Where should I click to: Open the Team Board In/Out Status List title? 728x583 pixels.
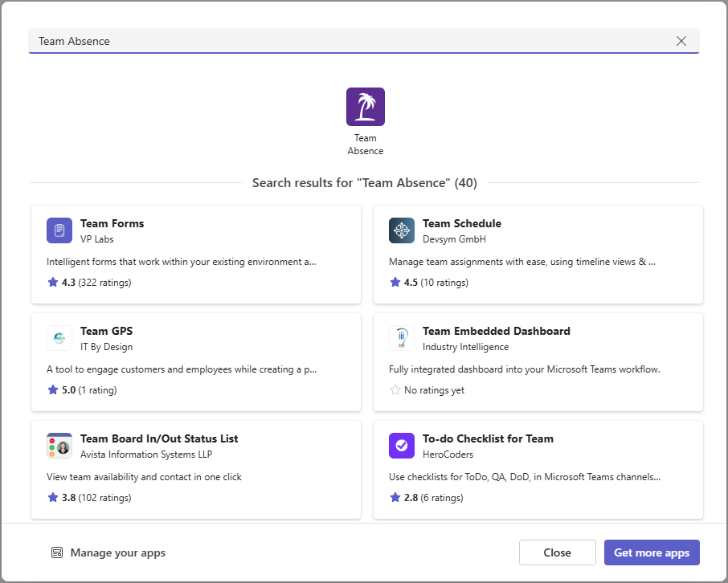[159, 438]
